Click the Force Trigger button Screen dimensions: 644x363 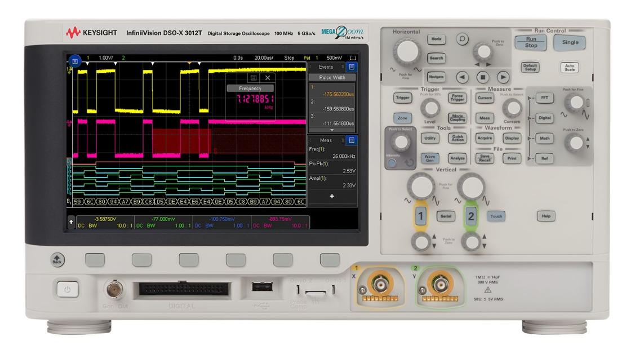[457, 98]
